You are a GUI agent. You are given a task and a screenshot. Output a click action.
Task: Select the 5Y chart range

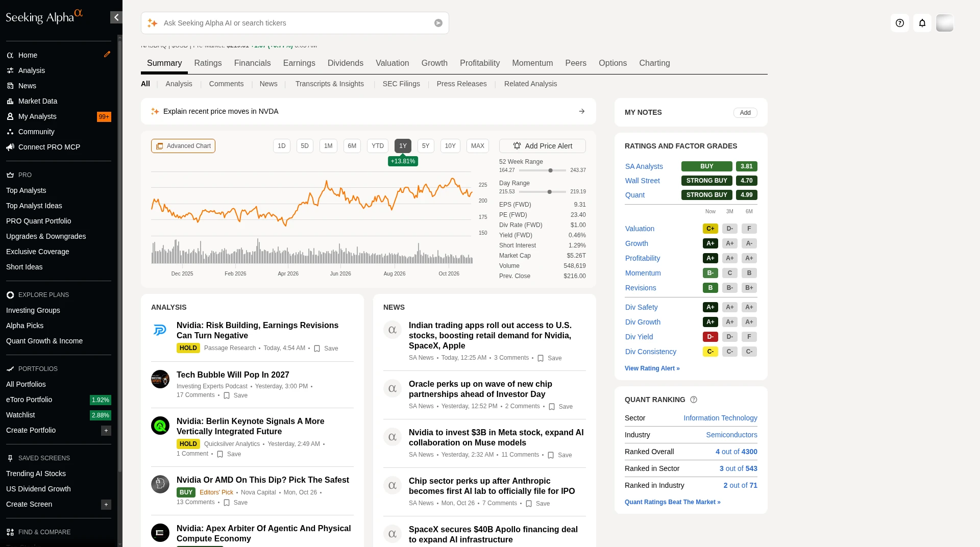[x=426, y=146]
